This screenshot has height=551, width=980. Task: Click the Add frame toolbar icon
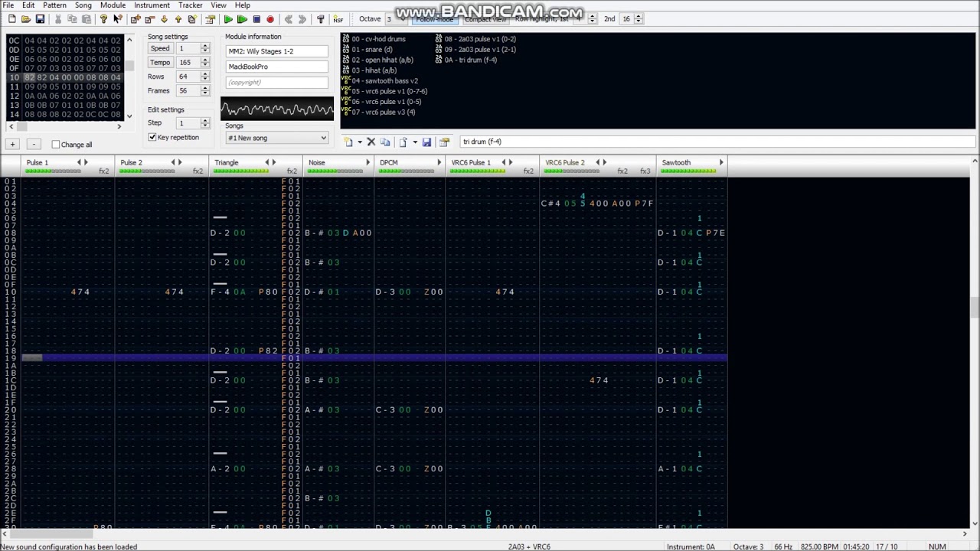[x=136, y=19]
